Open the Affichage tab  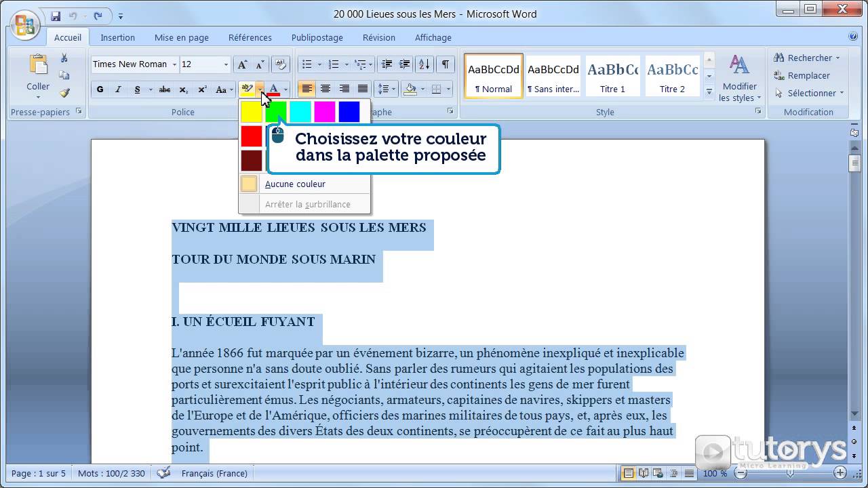tap(433, 37)
